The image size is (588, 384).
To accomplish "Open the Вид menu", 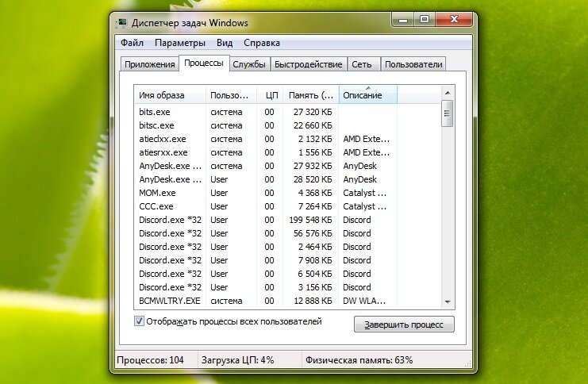I will [x=225, y=43].
